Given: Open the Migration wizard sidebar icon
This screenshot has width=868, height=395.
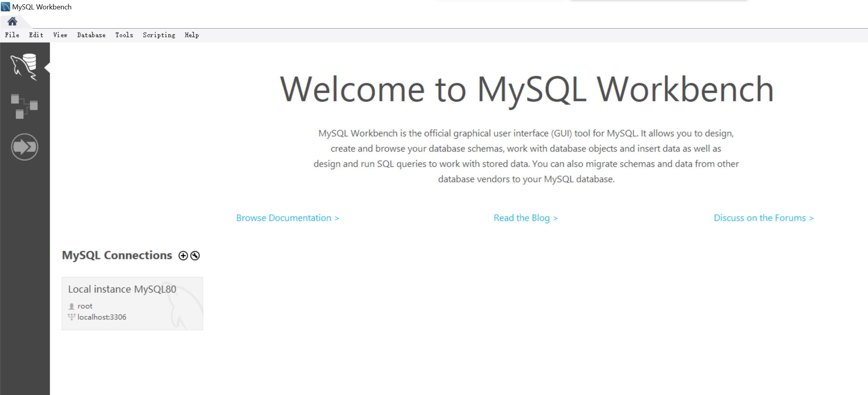Looking at the screenshot, I should (24, 147).
